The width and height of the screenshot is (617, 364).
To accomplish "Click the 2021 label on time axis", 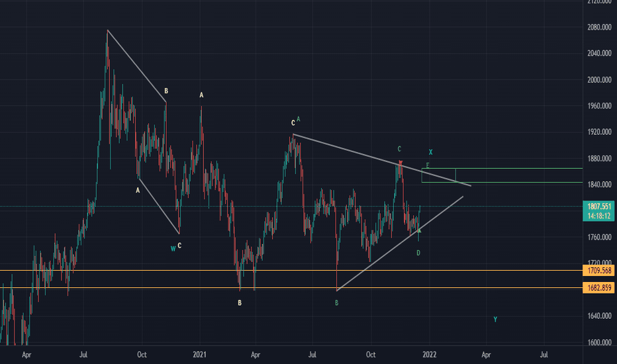I will click(x=199, y=355).
